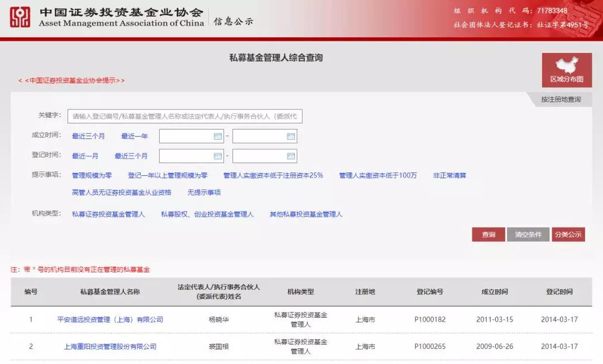Click the 私募基金管理人综合查询 page heading
The height and width of the screenshot is (364, 603).
[x=276, y=58]
